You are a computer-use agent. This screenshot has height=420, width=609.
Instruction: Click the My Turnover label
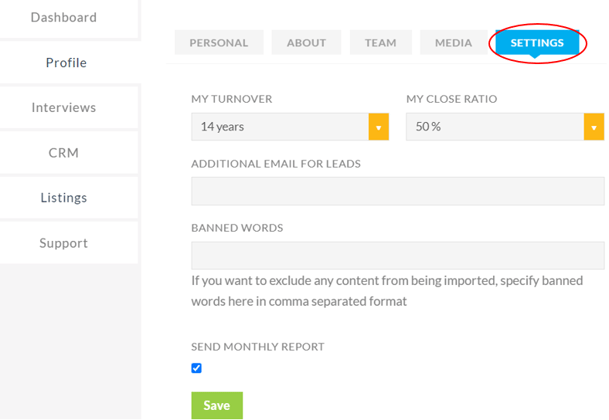(x=231, y=99)
